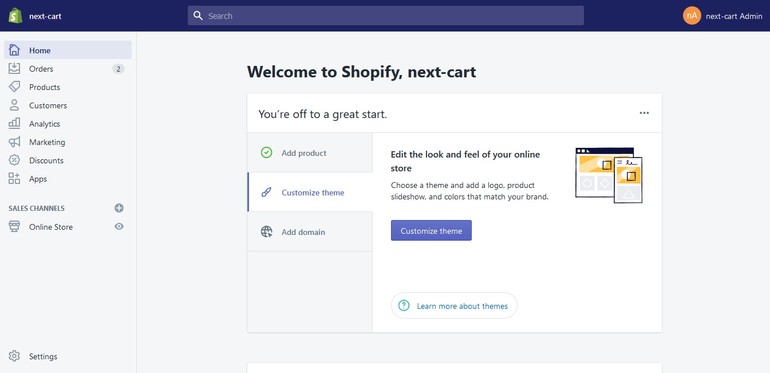The image size is (770, 373).
Task: Go to Home in sidebar
Action: tap(68, 50)
